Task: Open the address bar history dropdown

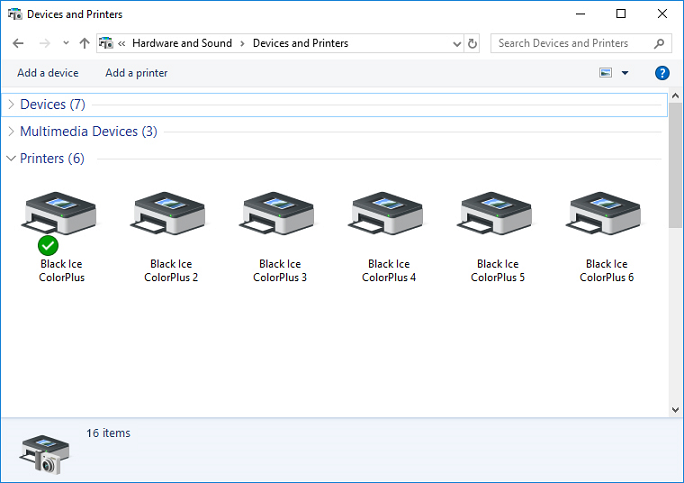Action: tap(457, 44)
